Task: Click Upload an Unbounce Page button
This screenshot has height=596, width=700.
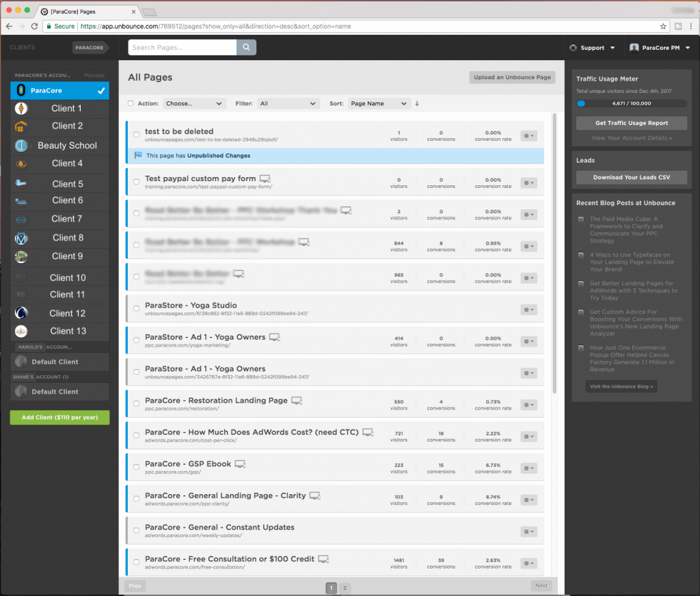Action: point(512,77)
